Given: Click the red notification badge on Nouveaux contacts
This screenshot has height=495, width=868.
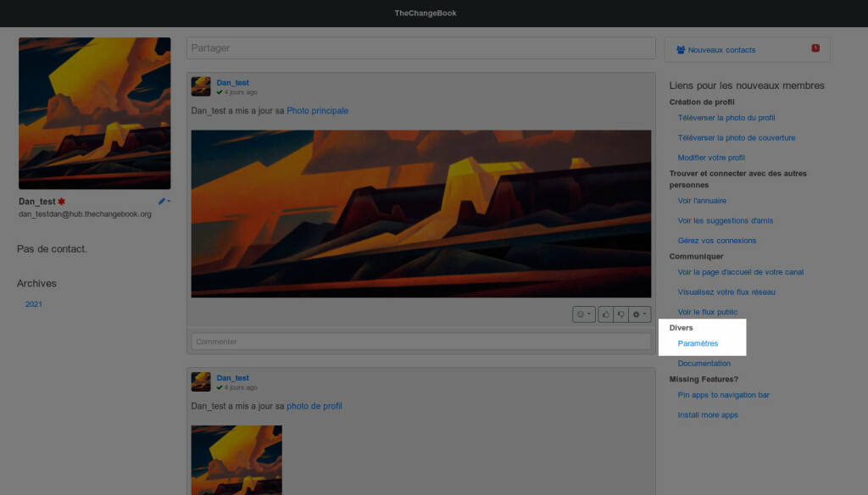Looking at the screenshot, I should pos(815,48).
